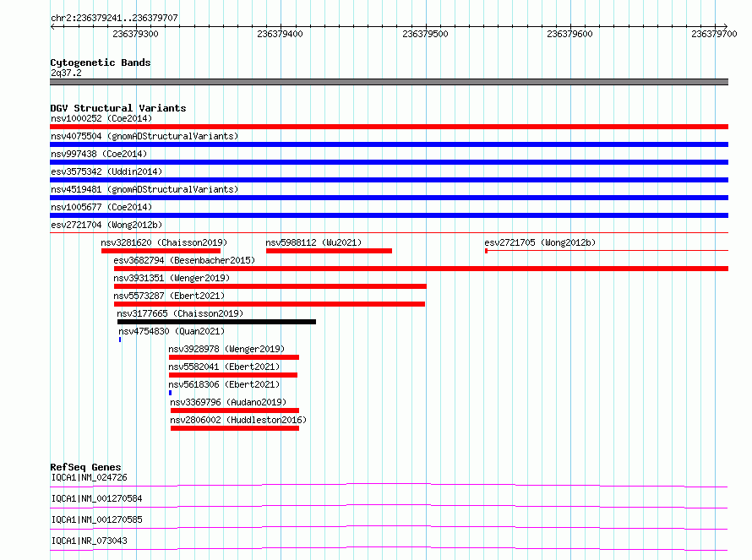
Task: Click ruler position 236379700
Action: pyautogui.click(x=714, y=34)
